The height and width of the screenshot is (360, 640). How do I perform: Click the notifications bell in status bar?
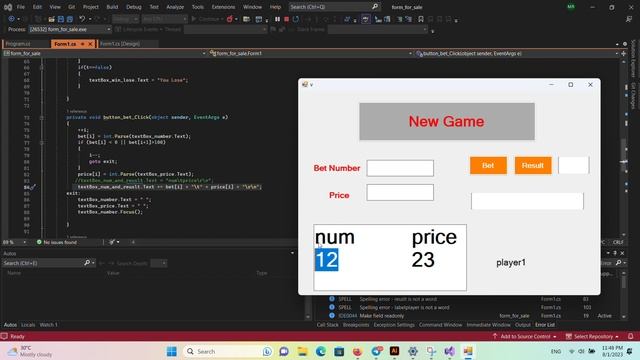coord(631,336)
